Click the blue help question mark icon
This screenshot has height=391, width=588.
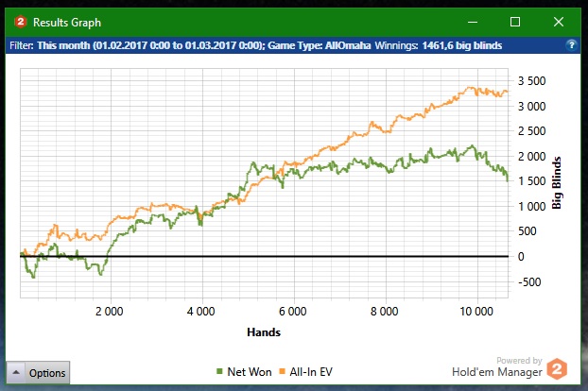pos(572,45)
